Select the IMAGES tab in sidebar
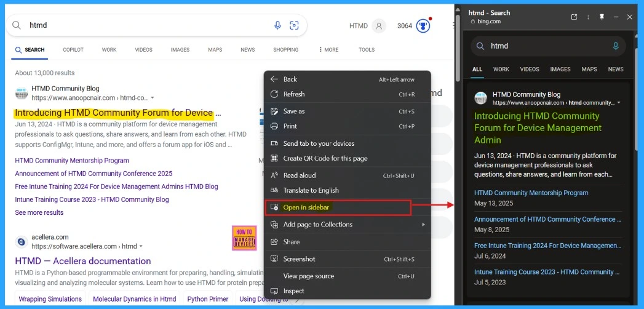Image resolution: width=644 pixels, height=309 pixels. click(x=560, y=70)
